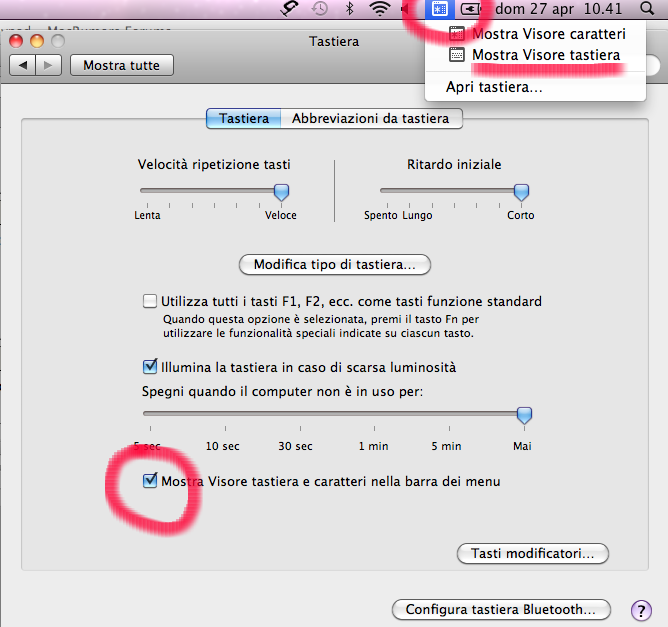Open help with the question mark button
Image resolution: width=668 pixels, height=627 pixels.
(641, 610)
